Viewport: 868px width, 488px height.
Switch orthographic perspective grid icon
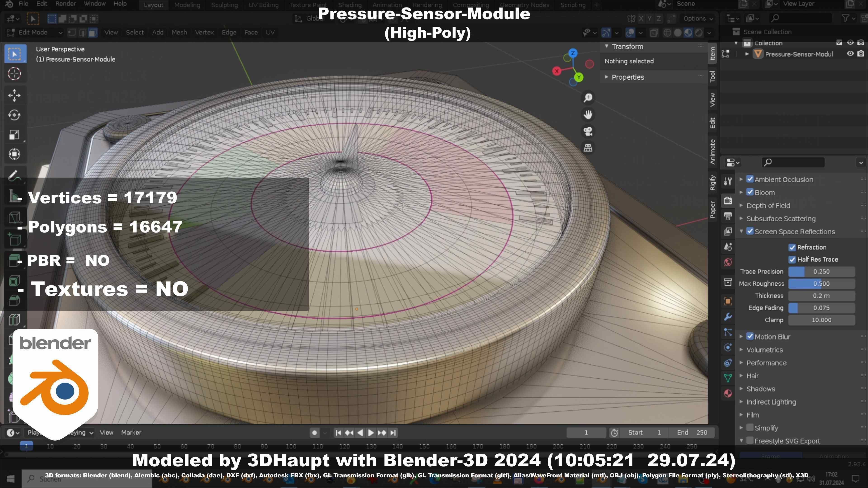pos(588,148)
